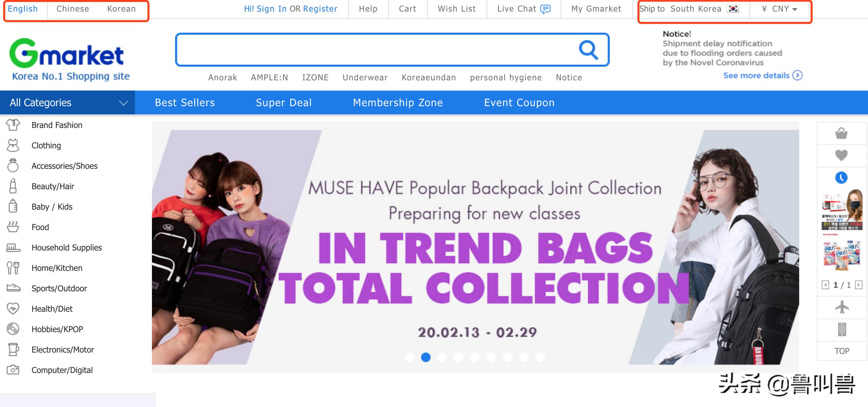
Task: Click the Brand Fashion shirt icon
Action: 13,125
